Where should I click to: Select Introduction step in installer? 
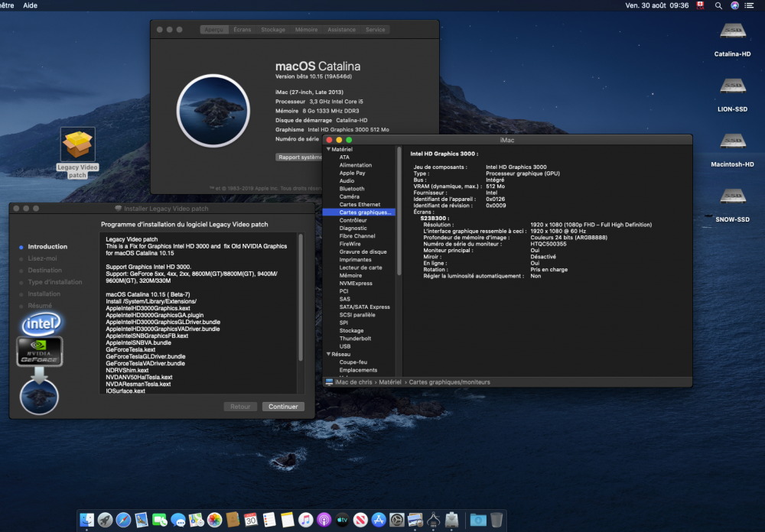coord(47,247)
